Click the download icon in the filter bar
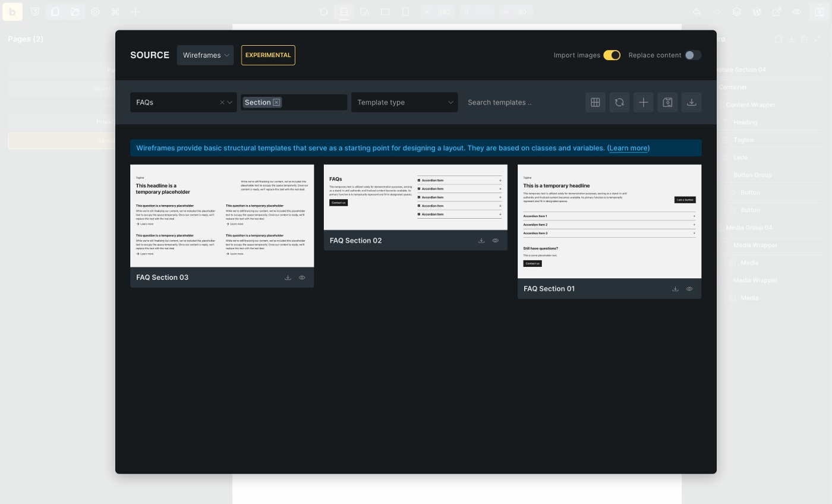Image resolution: width=832 pixels, height=504 pixels. click(691, 102)
